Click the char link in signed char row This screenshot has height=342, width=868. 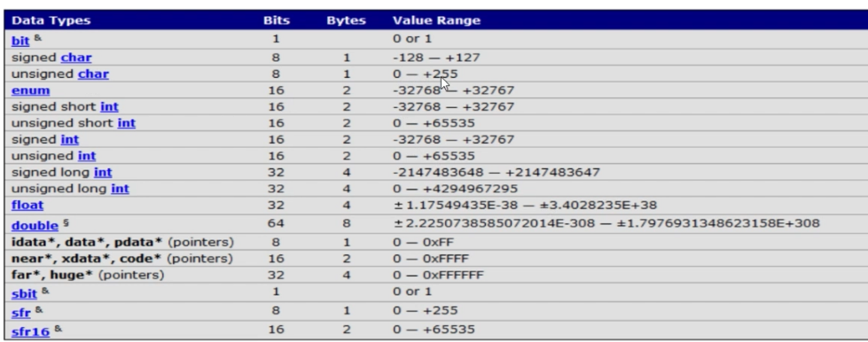tap(76, 58)
